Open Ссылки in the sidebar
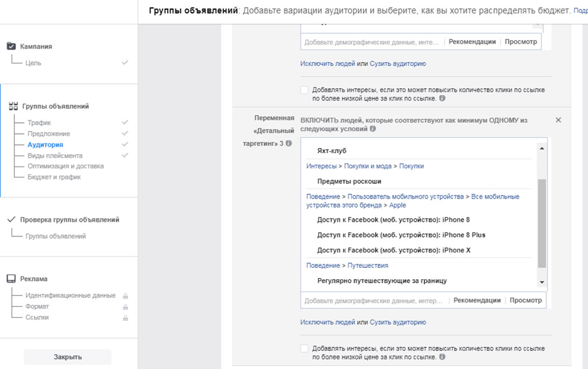588x369 pixels. pos(37,317)
